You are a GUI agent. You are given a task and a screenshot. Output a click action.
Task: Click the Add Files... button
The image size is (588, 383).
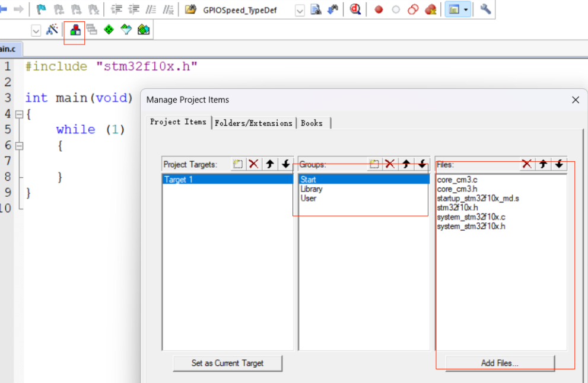click(x=500, y=363)
